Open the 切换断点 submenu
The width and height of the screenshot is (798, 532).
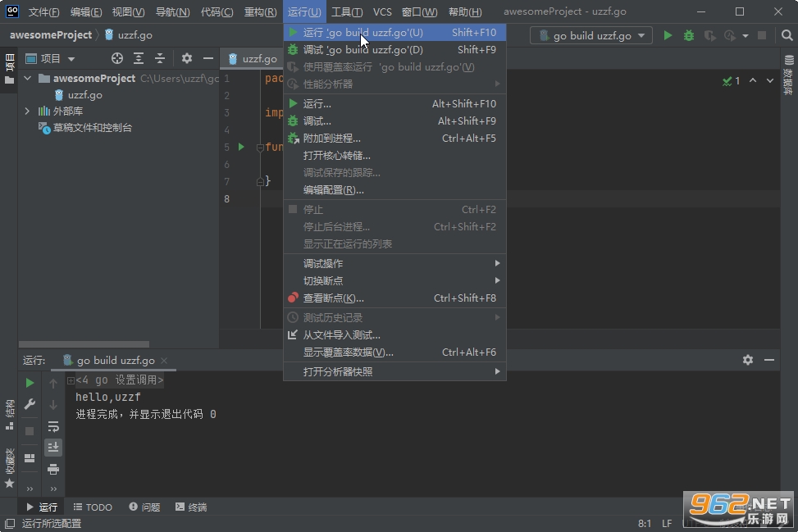coord(394,280)
